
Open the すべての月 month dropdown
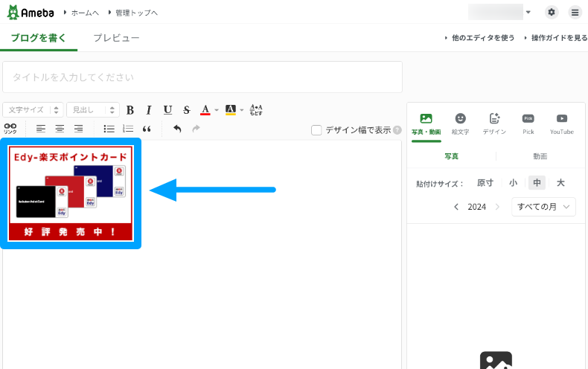(543, 207)
